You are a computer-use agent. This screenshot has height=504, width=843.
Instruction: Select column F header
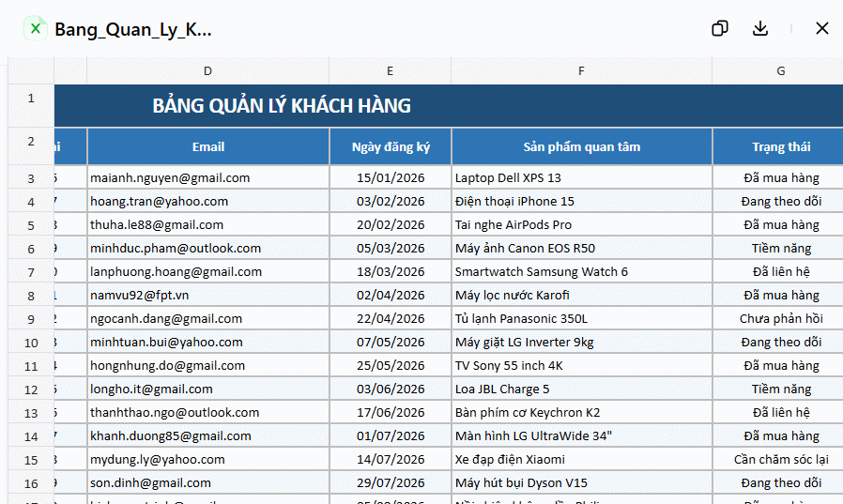581,71
